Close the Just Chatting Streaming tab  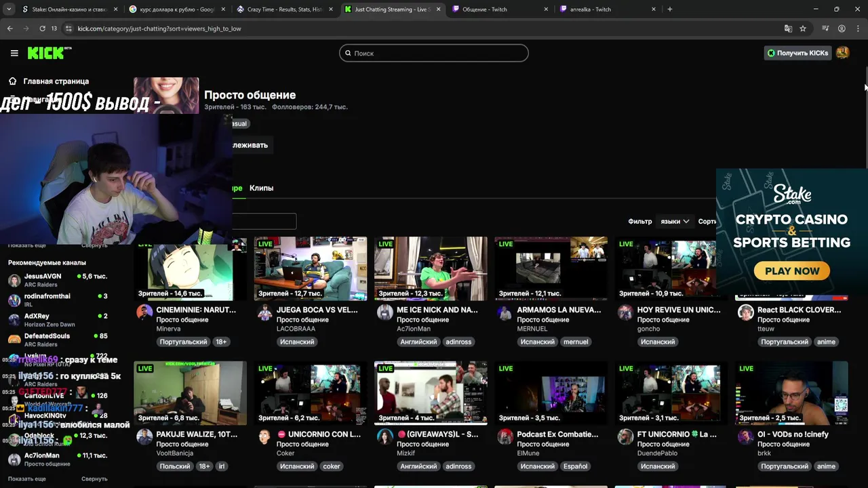click(x=438, y=9)
